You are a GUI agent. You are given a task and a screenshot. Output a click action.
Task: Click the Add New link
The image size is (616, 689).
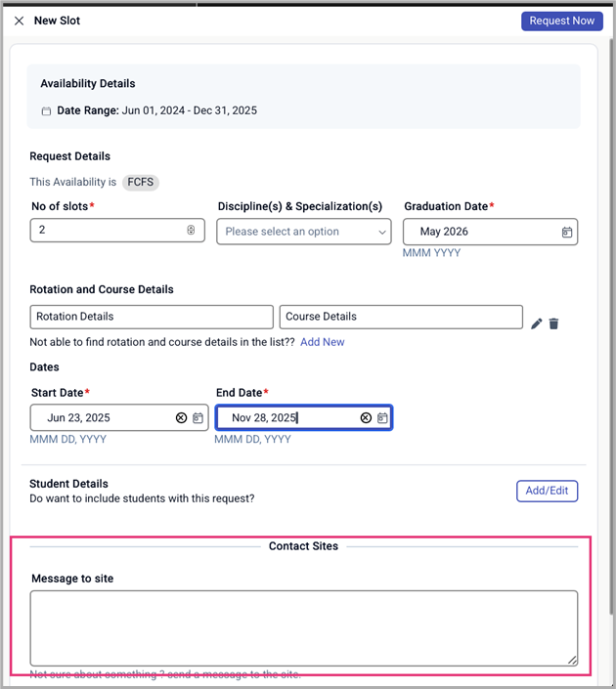click(x=322, y=342)
